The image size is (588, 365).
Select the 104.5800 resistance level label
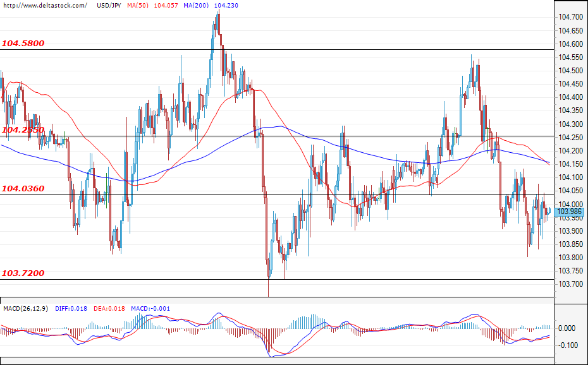pos(23,43)
